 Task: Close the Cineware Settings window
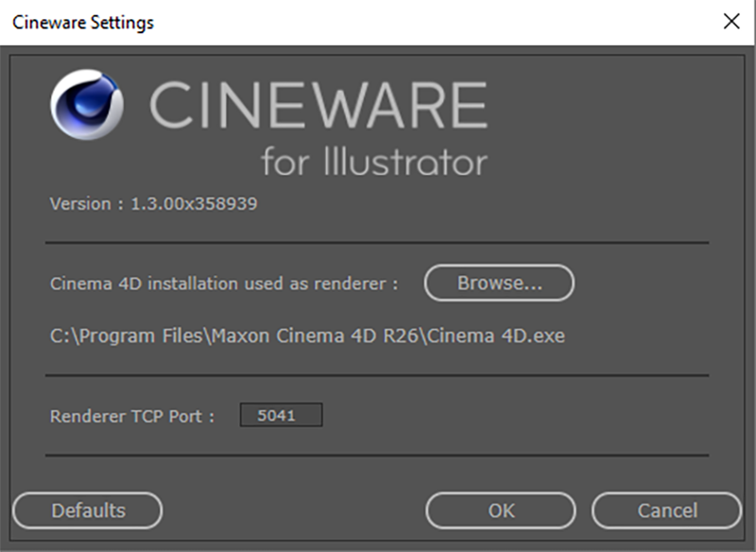(731, 21)
